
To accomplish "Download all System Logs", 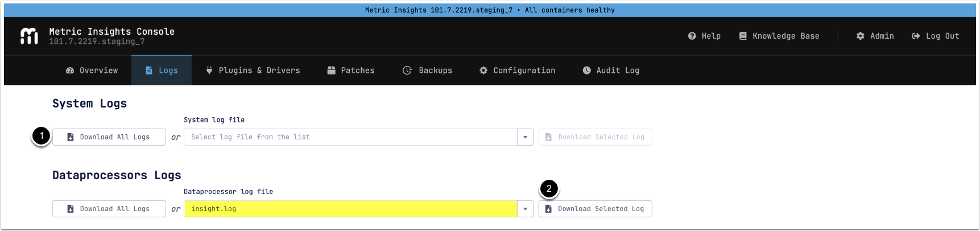I will (x=109, y=137).
